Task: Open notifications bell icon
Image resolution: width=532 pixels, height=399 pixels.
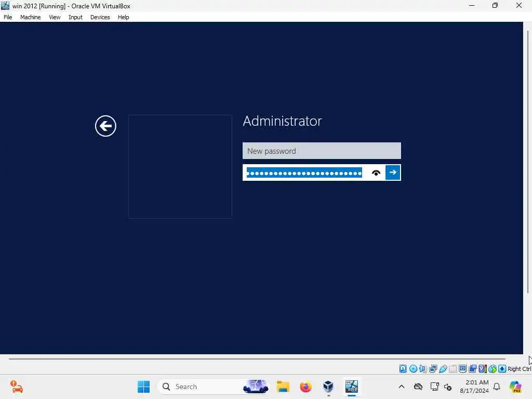Action: coord(497,387)
